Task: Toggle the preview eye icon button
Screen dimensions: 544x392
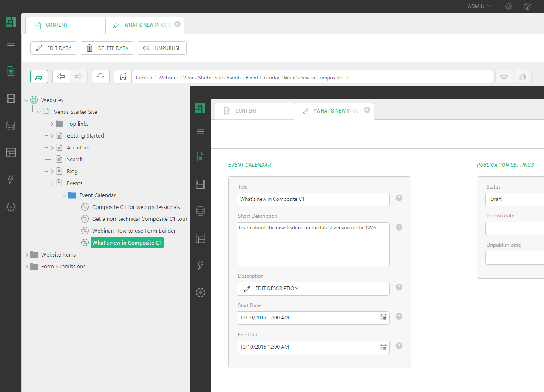Action: [504, 76]
